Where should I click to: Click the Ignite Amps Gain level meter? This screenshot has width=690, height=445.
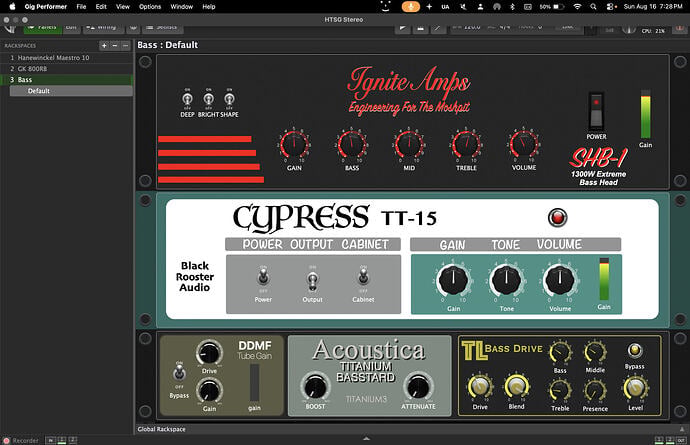645,114
